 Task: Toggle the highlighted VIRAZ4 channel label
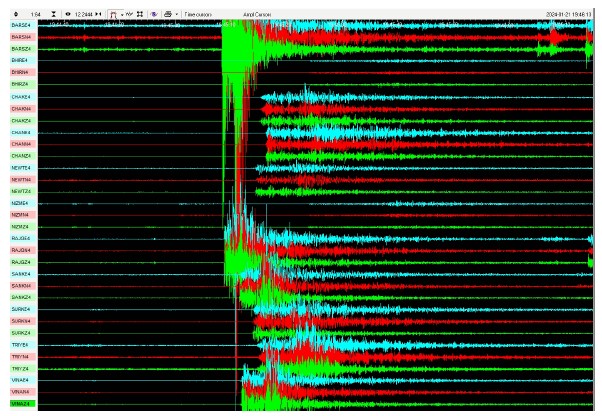coord(20,404)
